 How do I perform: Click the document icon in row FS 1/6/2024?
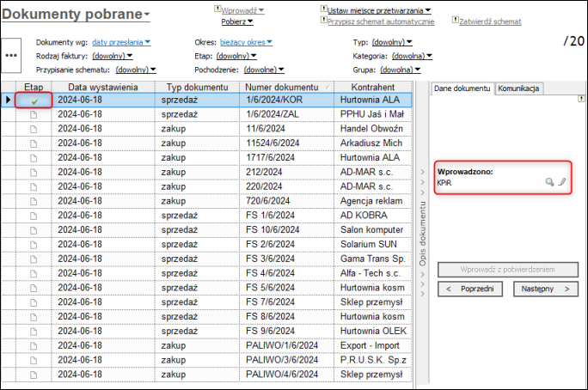(x=34, y=216)
